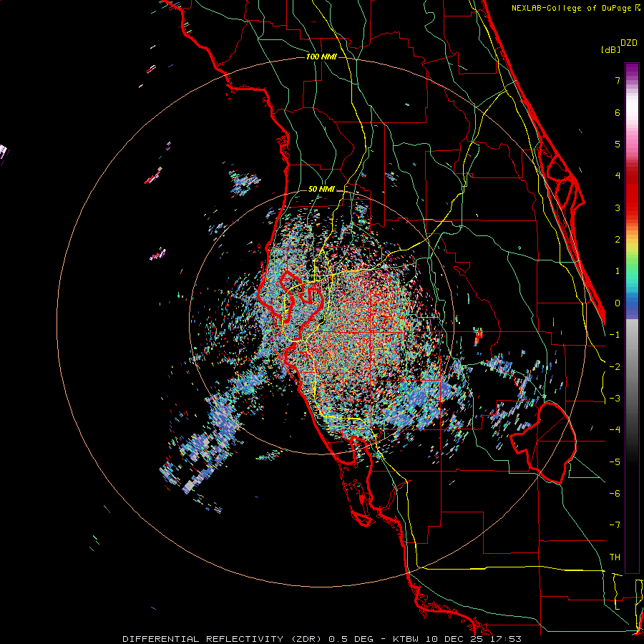Click the 3 dB label on the legend
Image resolution: width=644 pixels, height=644 pixels.
tap(618, 208)
